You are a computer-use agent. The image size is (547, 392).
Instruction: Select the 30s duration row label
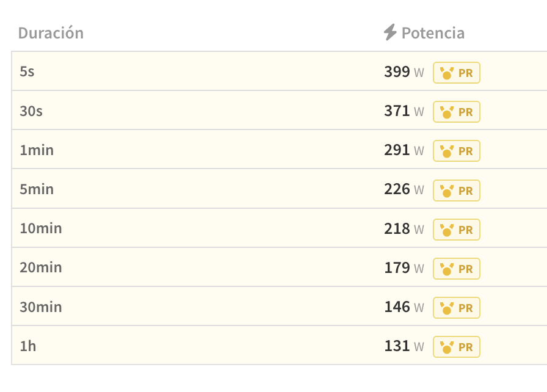(31, 111)
